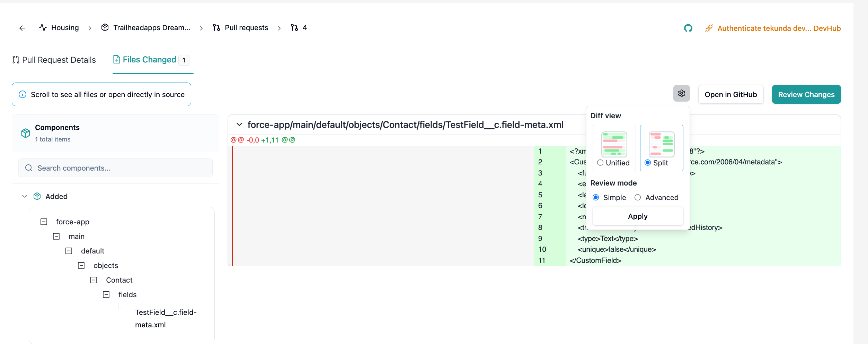Image resolution: width=868 pixels, height=344 pixels.
Task: Apply the diff view settings
Action: (638, 216)
